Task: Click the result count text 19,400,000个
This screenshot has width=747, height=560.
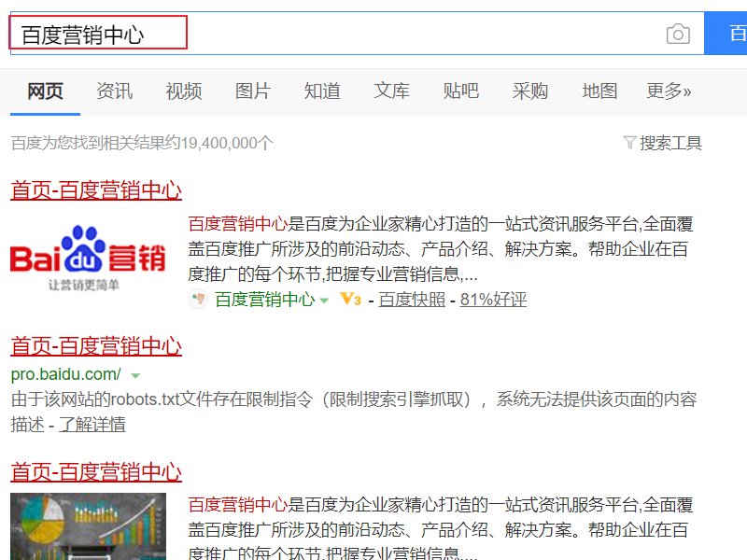Action: (227, 143)
